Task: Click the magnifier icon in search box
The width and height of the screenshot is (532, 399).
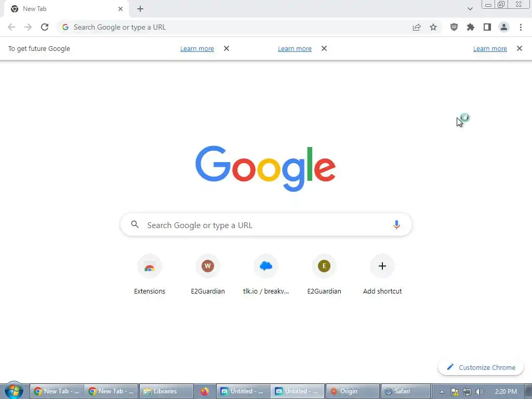Action: [135, 224]
